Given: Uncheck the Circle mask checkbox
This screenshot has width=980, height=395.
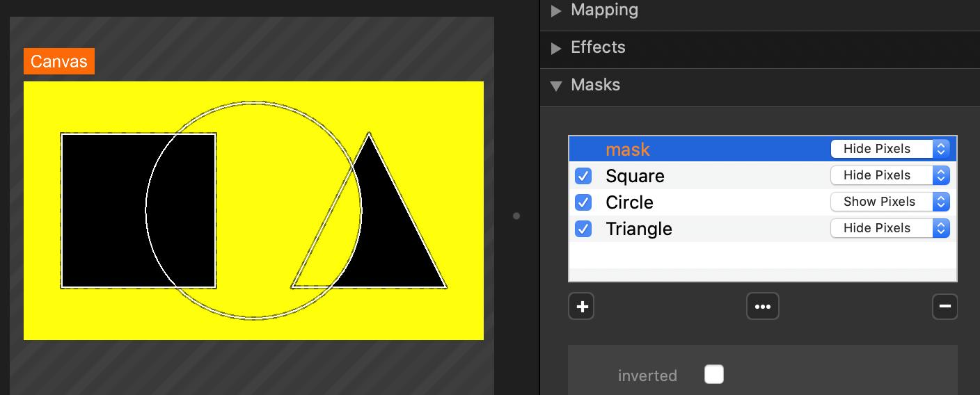Looking at the screenshot, I should tap(583, 202).
